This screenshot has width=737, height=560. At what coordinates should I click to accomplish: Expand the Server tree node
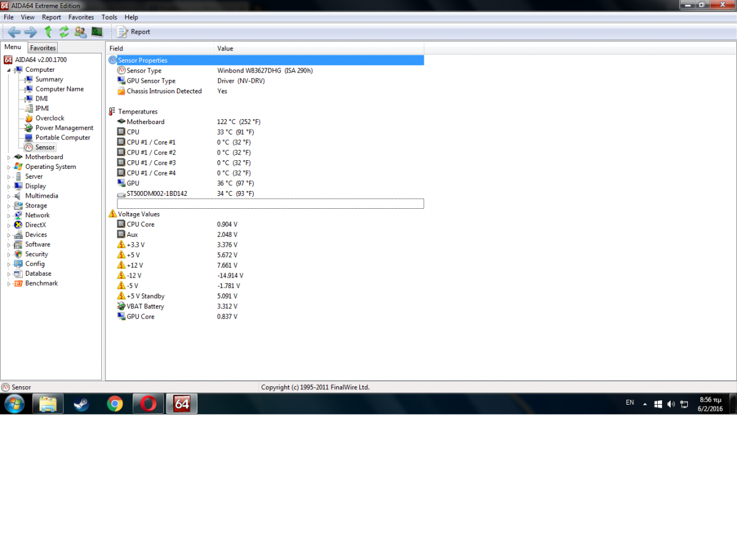coord(9,177)
